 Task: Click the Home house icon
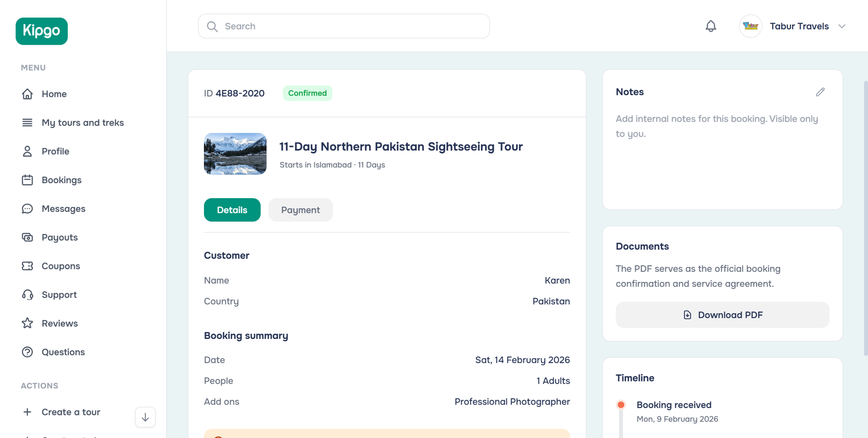pyautogui.click(x=28, y=94)
